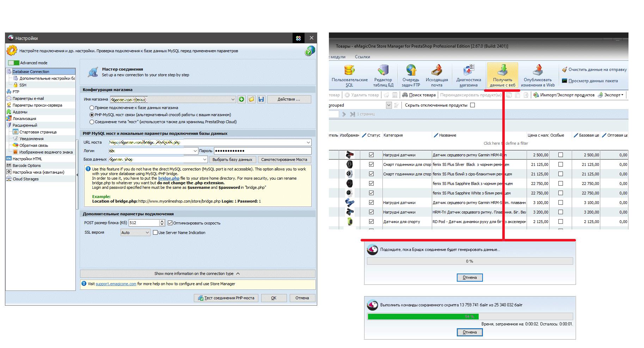The image size is (644, 348).
Task: Click the green add store connection icon
Action: [241, 99]
